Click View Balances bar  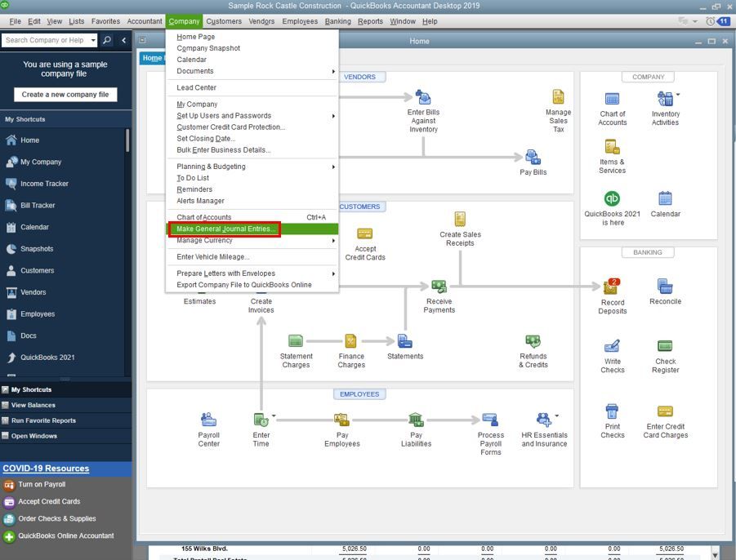(x=65, y=405)
